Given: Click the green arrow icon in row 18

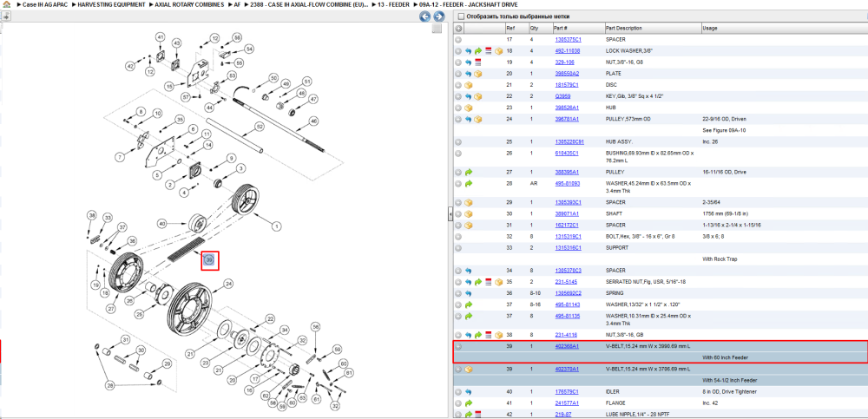Looking at the screenshot, I should point(478,51).
